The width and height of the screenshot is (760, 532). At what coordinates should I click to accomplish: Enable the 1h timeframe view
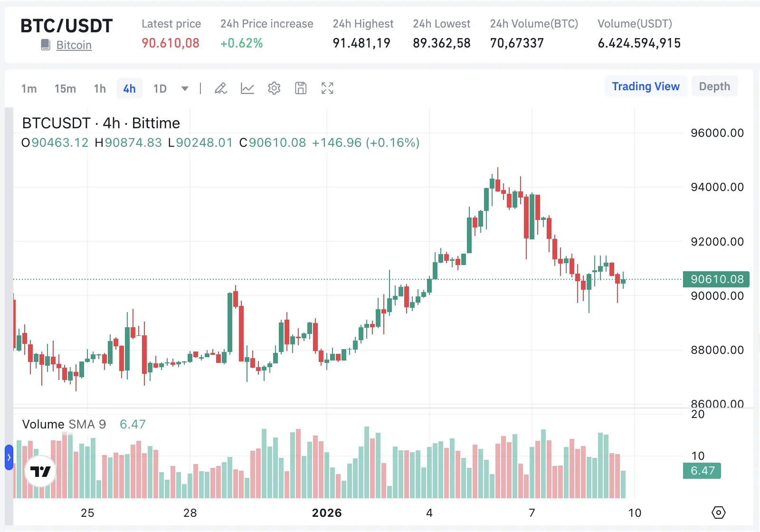point(99,88)
